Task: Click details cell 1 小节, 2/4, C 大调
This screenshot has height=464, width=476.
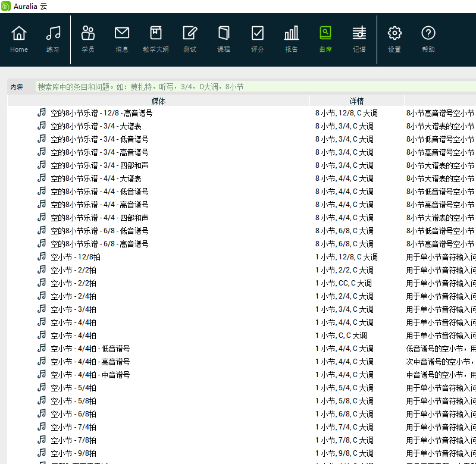Action: [x=345, y=296]
